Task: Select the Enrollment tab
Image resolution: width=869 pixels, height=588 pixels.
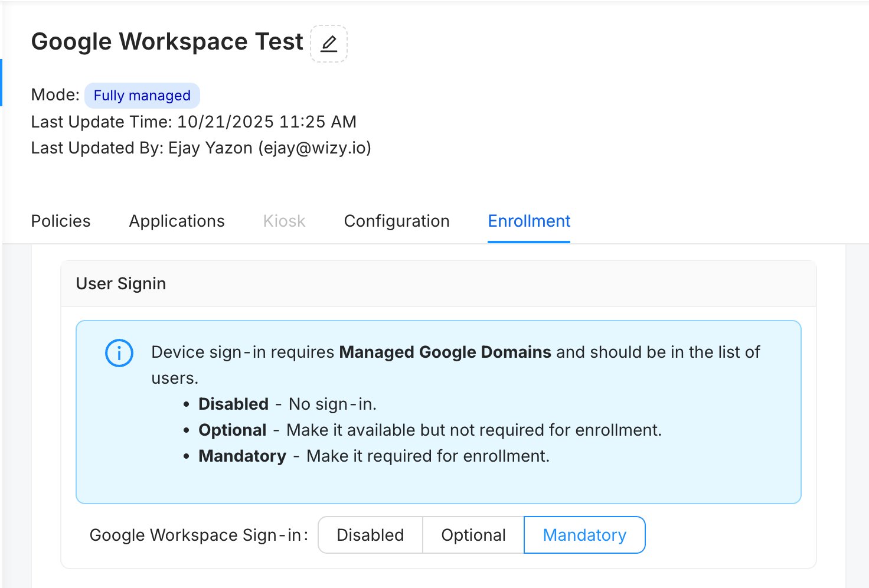Action: (529, 221)
